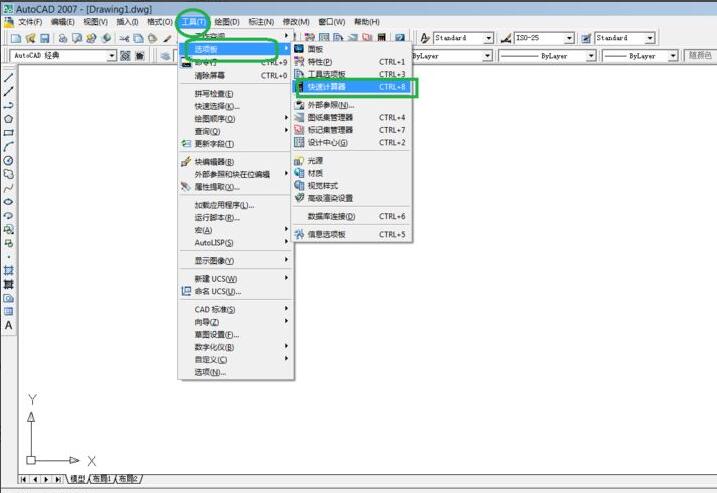The image size is (717, 493).
Task: Select the Arc tool
Action: click(x=8, y=147)
